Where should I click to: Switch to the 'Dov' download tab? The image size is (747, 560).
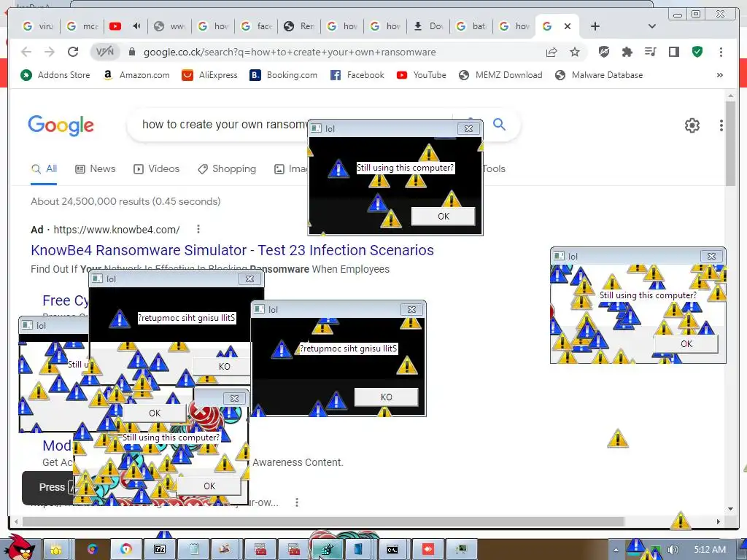point(428,26)
